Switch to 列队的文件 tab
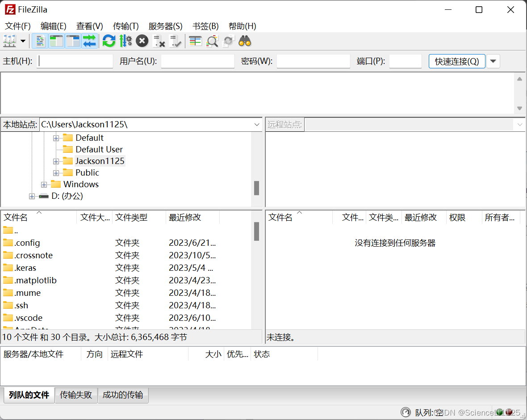 (29, 395)
